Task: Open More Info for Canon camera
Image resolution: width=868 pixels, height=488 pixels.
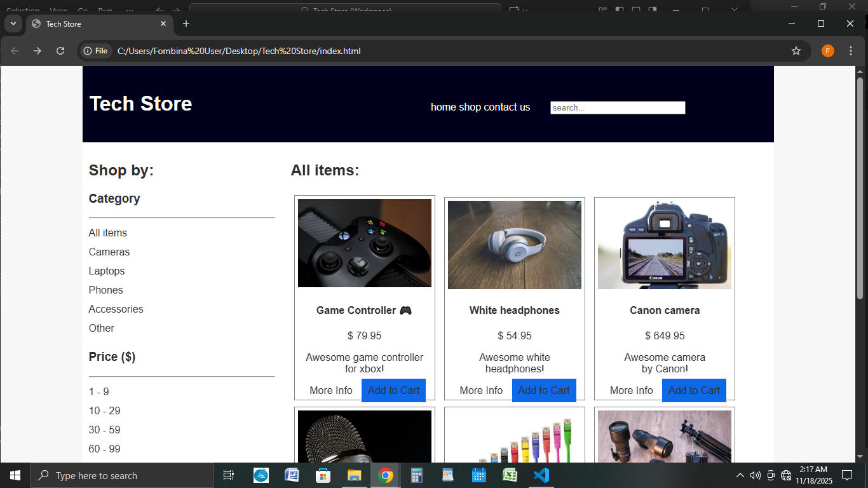Action: (632, 391)
